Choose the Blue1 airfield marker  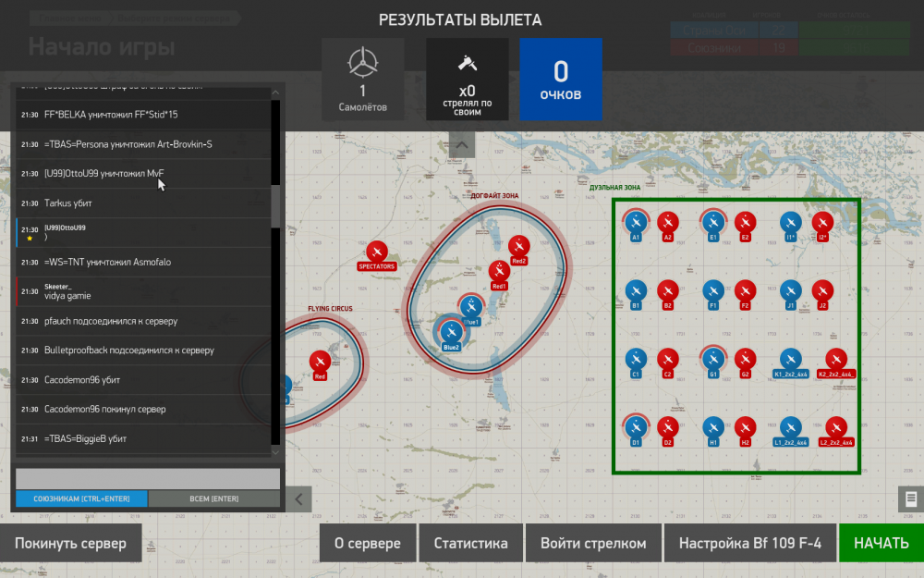(471, 307)
